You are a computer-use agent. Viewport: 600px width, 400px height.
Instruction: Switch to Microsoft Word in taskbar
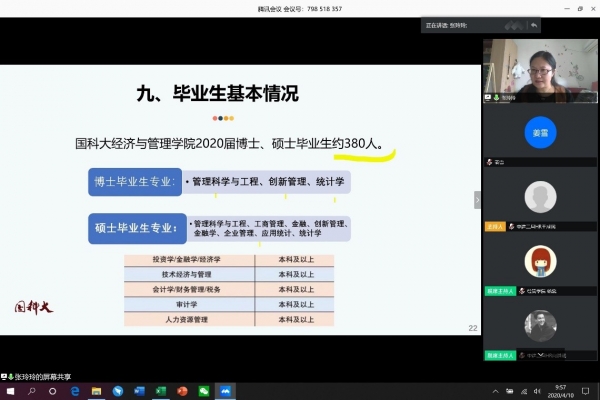139,391
